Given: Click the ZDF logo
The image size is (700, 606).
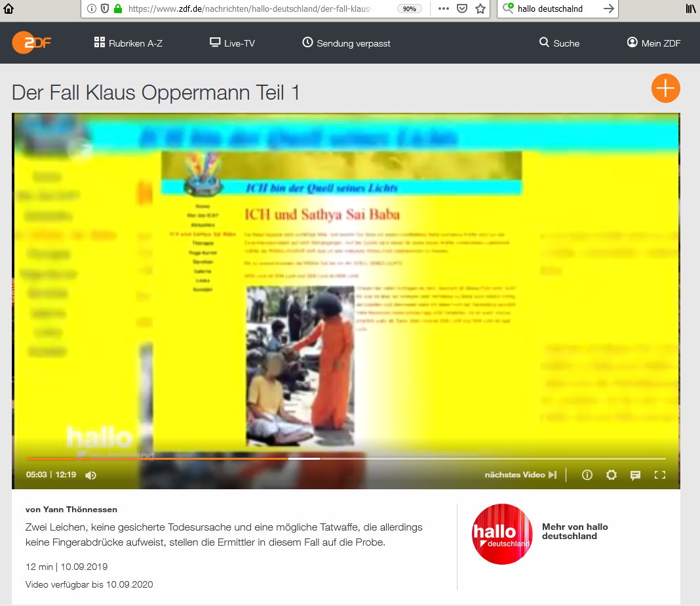Looking at the screenshot, I should 31,43.
